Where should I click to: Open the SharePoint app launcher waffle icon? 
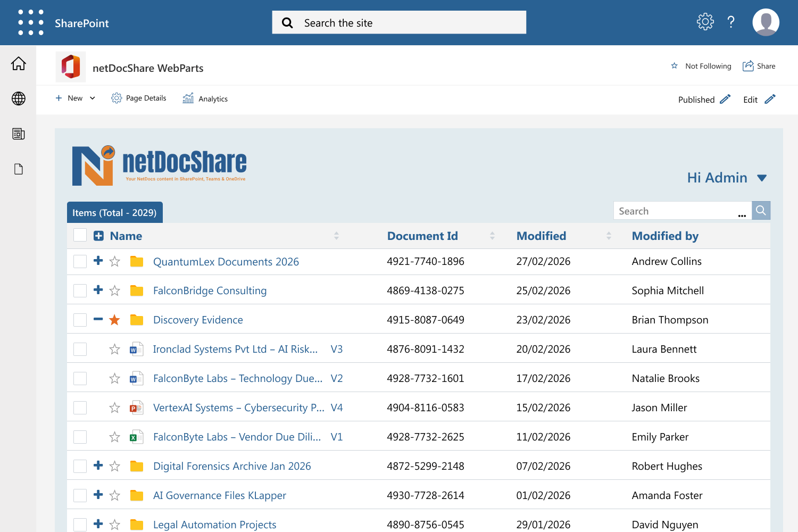pos(30,22)
